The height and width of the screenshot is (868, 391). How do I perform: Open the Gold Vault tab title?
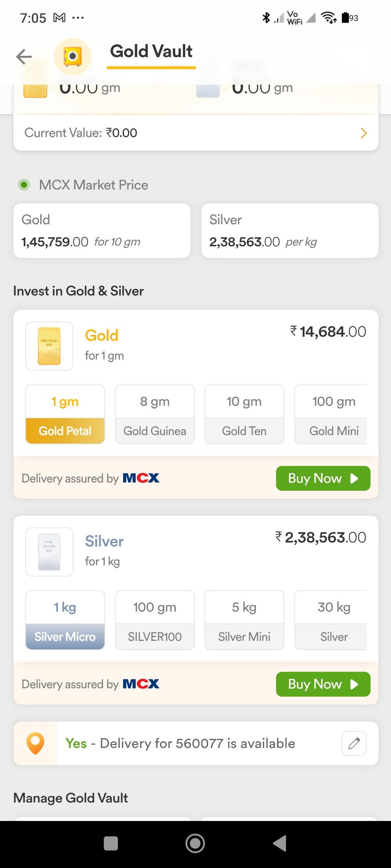(x=151, y=52)
